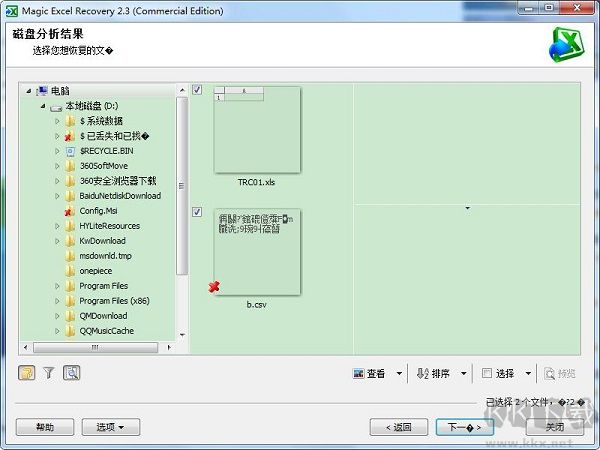Select the TRC01.xls thumbnail

pos(257,130)
